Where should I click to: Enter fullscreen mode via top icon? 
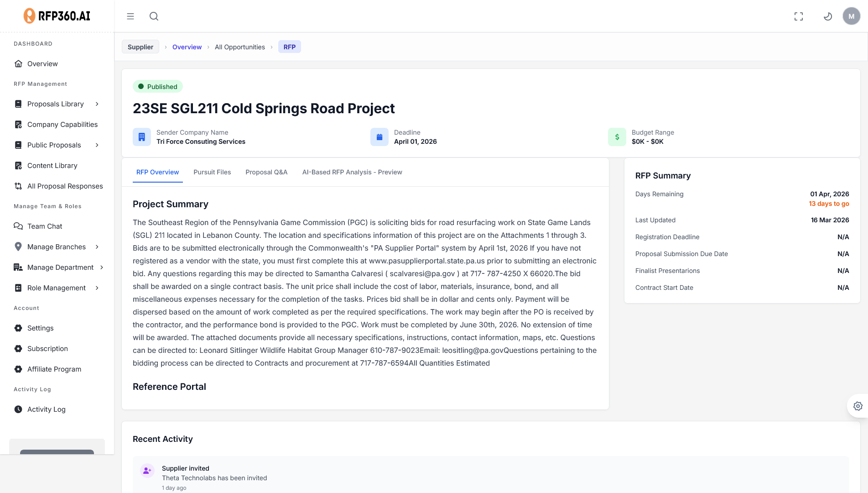pyautogui.click(x=798, y=16)
